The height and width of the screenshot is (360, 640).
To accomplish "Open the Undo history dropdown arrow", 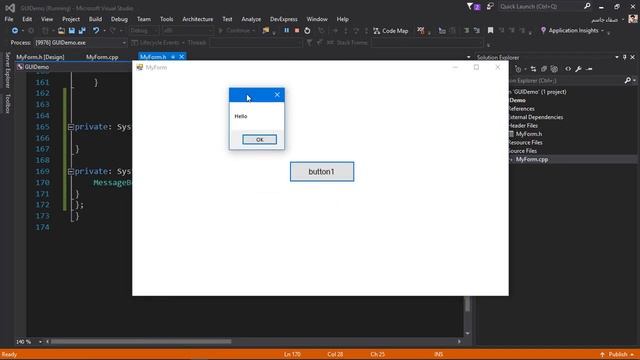I will click(x=104, y=31).
